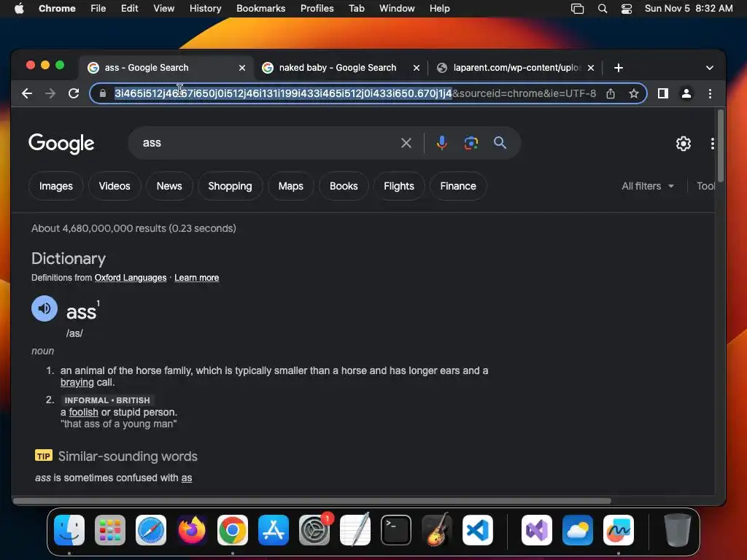This screenshot has width=747, height=560.
Task: Open the Chrome profile avatar
Action: click(686, 93)
